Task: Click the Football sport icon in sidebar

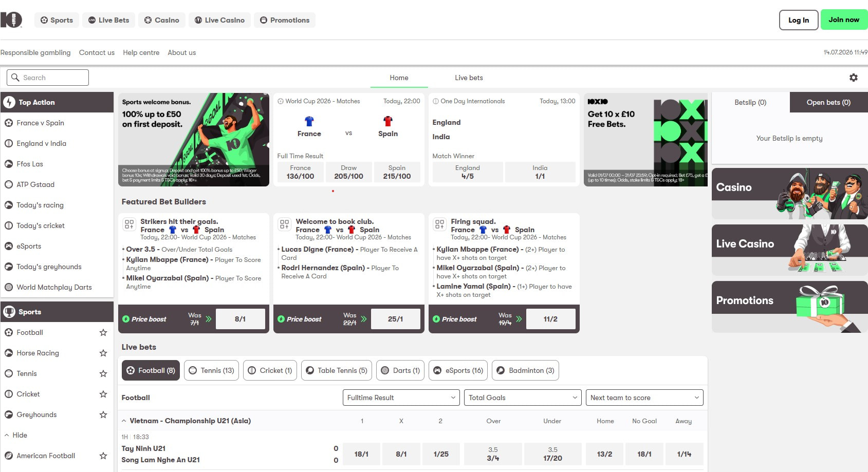Action: [x=9, y=332]
